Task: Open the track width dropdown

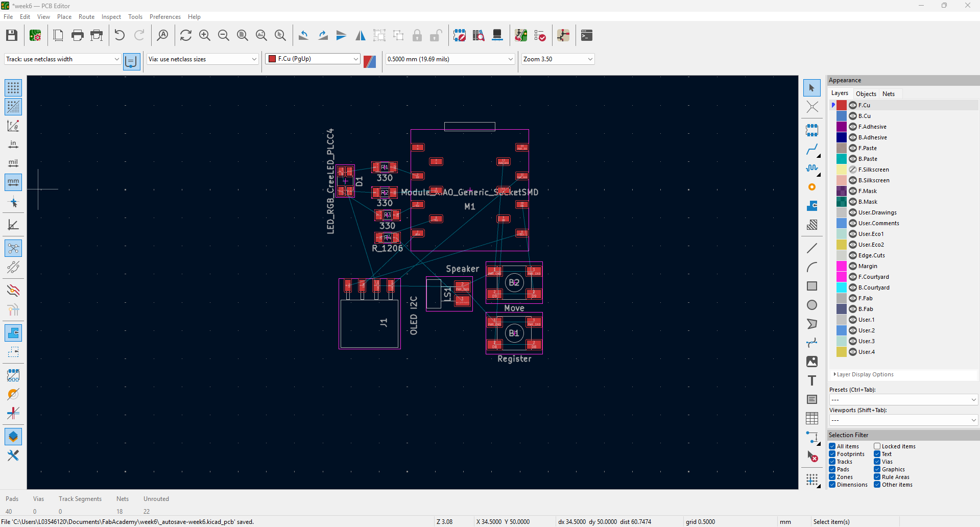Action: pyautogui.click(x=62, y=59)
